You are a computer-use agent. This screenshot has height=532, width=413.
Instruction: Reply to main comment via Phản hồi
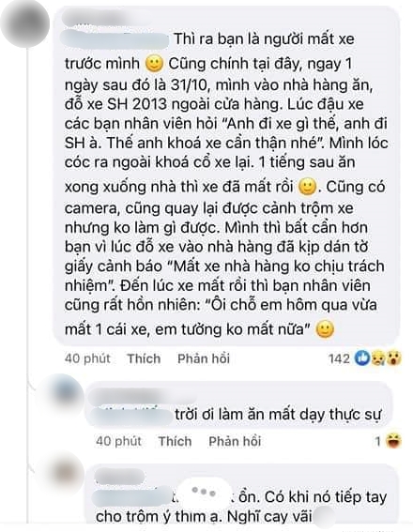(204, 358)
